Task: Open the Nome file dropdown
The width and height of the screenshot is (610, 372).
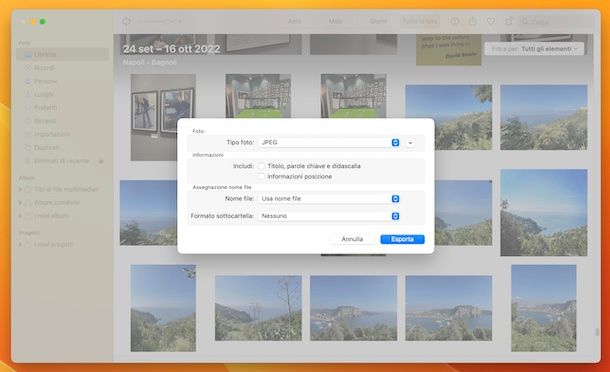Action: click(329, 199)
